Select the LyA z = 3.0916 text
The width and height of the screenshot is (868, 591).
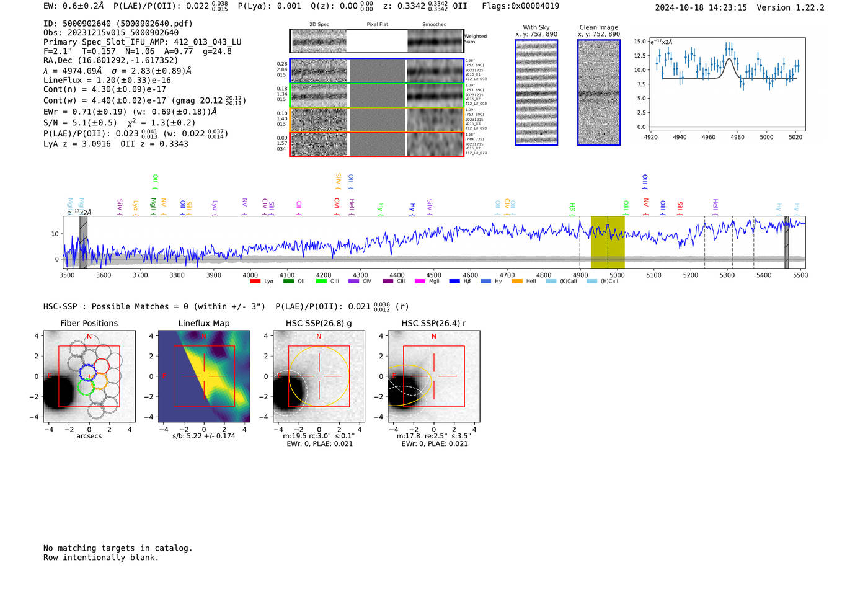77,144
